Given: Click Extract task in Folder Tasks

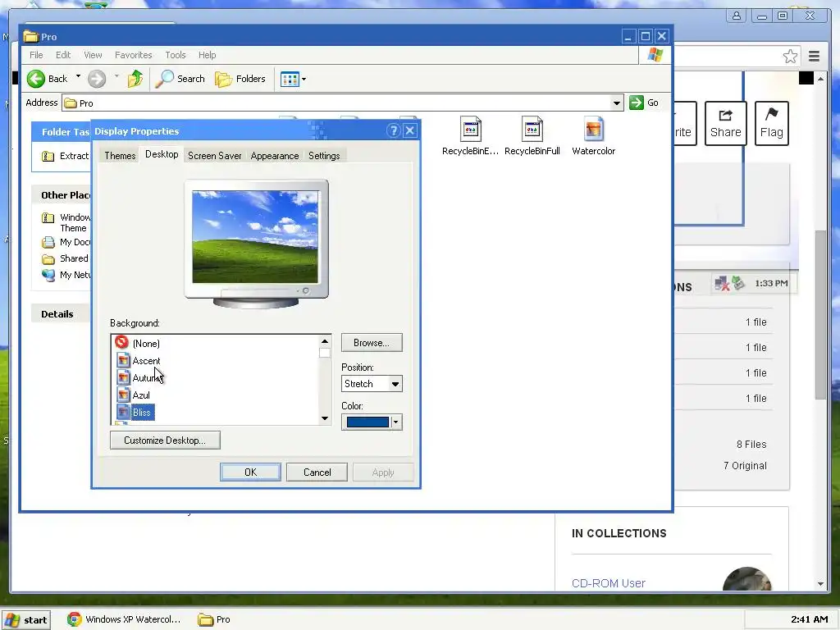Looking at the screenshot, I should click(66, 156).
